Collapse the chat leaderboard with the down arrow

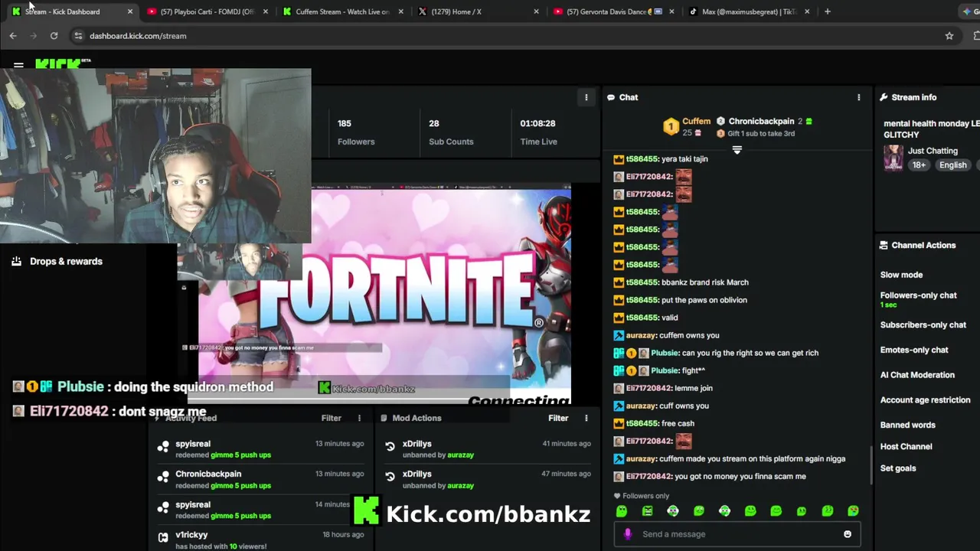(x=737, y=151)
